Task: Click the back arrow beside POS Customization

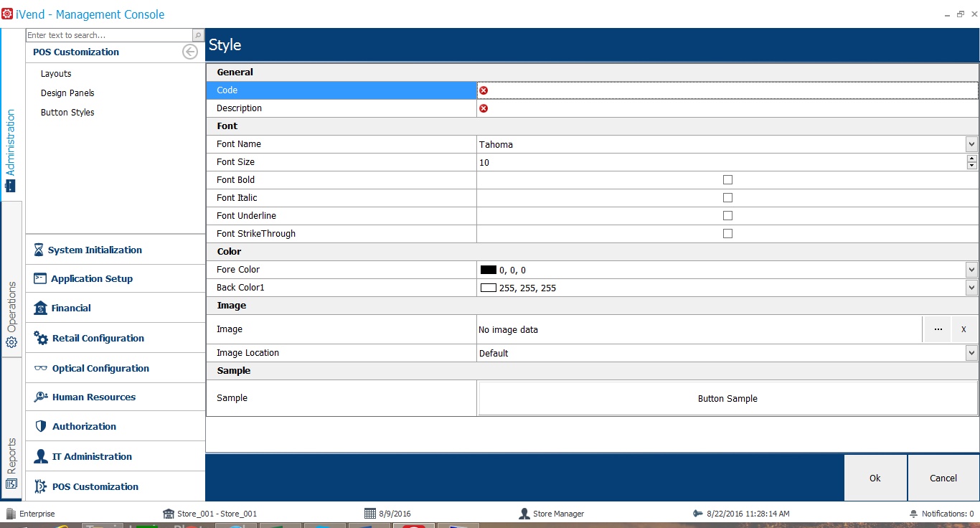Action: tap(190, 52)
